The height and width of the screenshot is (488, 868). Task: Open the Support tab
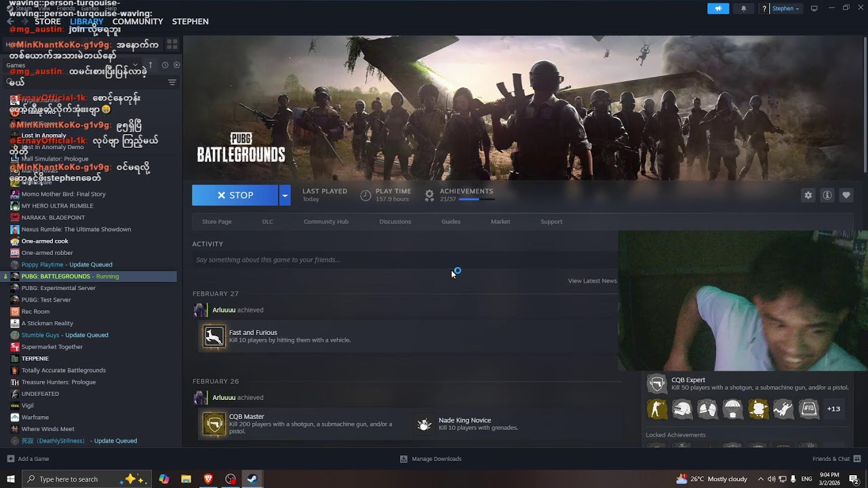pos(551,222)
